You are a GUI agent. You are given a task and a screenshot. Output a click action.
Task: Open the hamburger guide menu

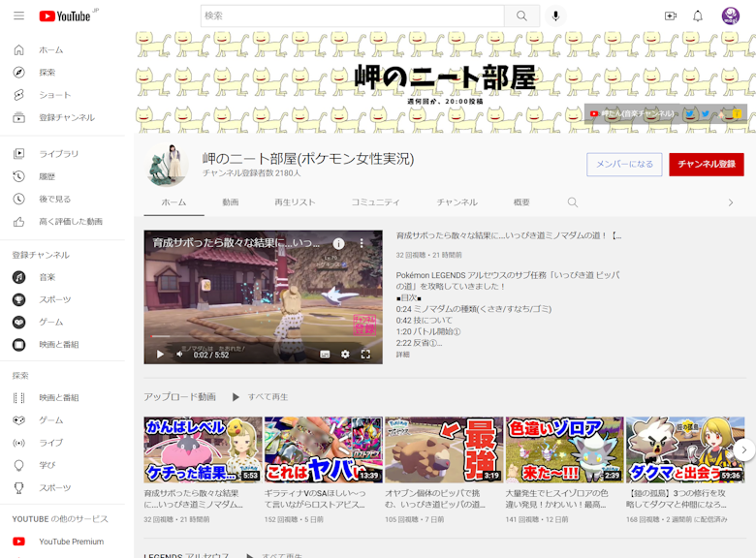(x=18, y=16)
